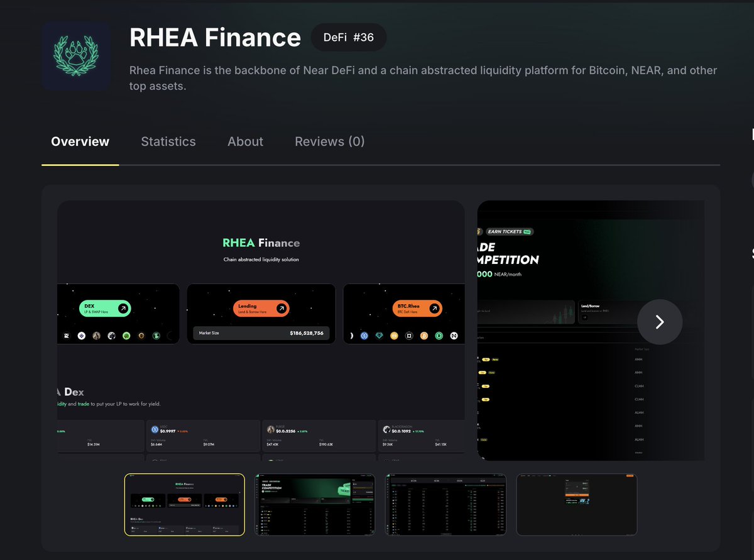
Task: Select the Trade Competition screenshot thumbnail
Action: pos(315,504)
